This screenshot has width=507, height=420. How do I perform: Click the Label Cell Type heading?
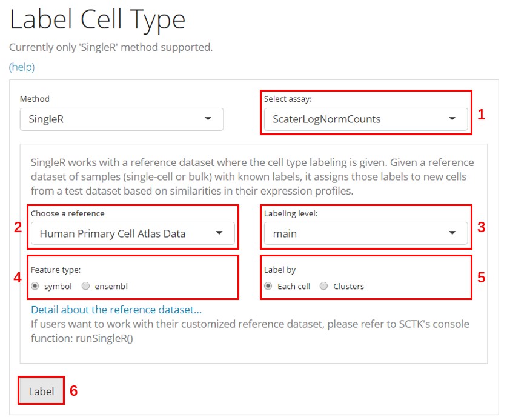98,21
